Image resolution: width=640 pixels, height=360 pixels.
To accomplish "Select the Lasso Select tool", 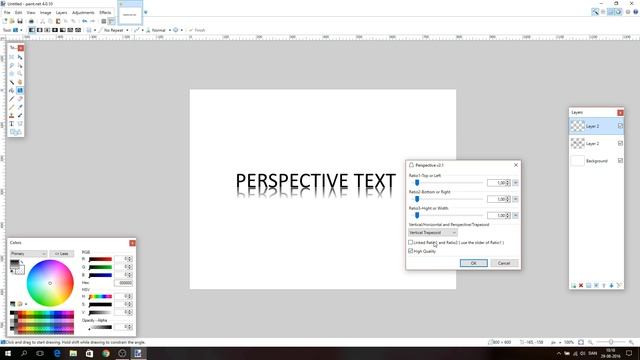I will tap(11, 65).
